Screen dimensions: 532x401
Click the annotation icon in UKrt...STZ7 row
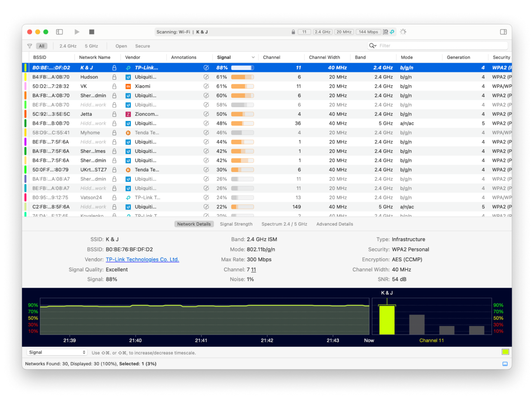tap(206, 169)
